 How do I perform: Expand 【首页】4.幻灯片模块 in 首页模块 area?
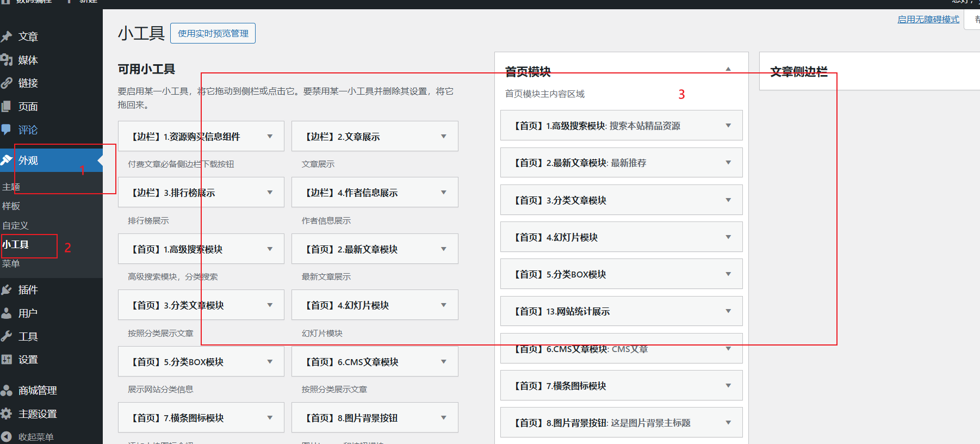tap(728, 237)
